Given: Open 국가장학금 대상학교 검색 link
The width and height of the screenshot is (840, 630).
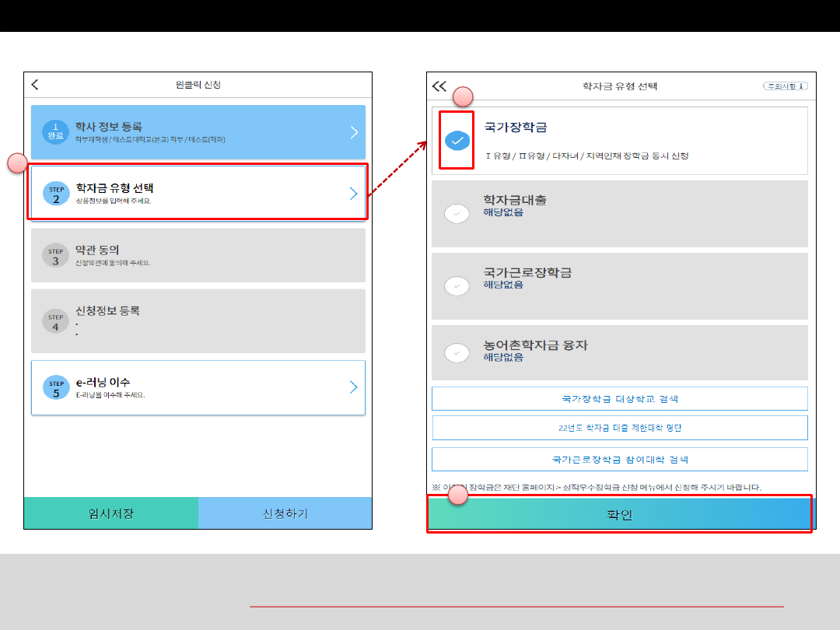Looking at the screenshot, I should [619, 399].
